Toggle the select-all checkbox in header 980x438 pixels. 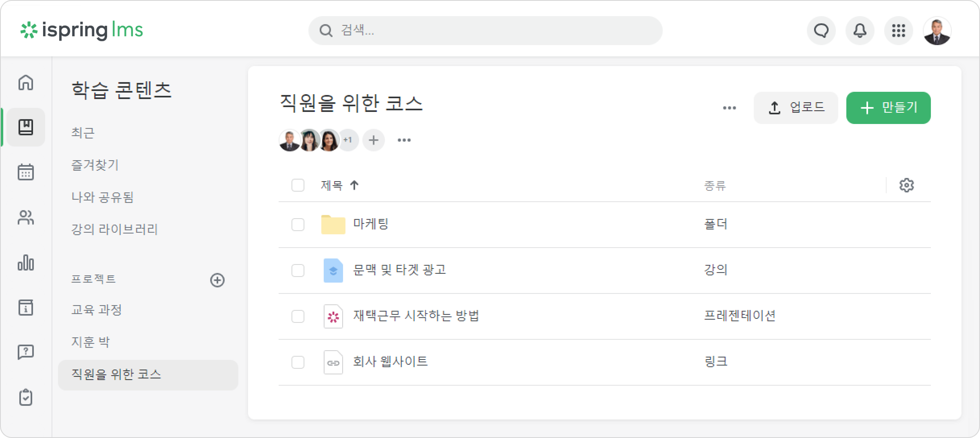[x=298, y=185]
